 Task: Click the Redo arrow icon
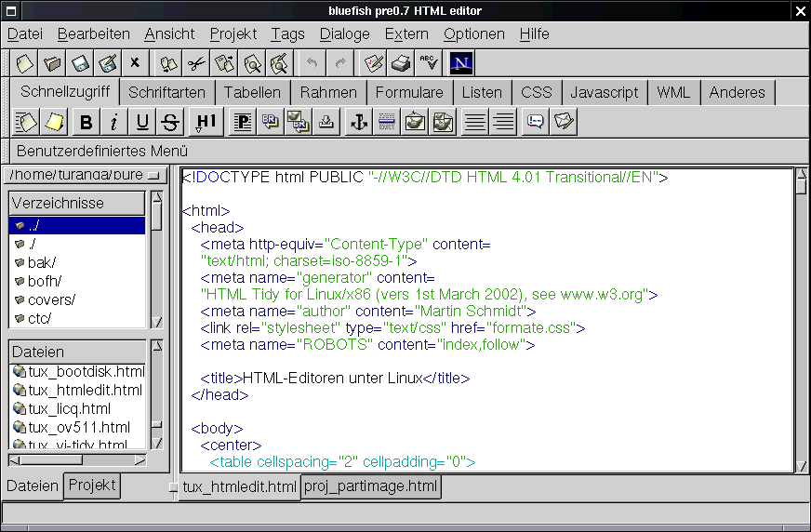pyautogui.click(x=340, y=63)
